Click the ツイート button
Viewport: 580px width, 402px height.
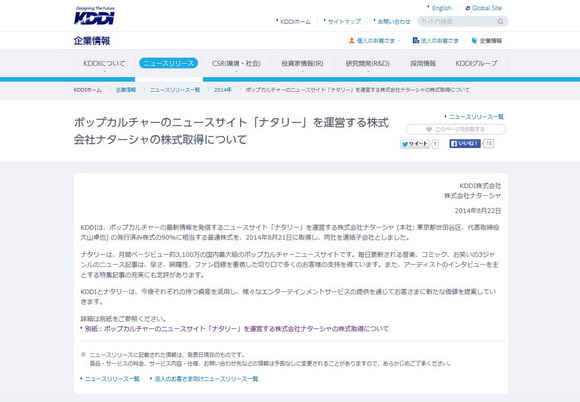pyautogui.click(x=415, y=144)
